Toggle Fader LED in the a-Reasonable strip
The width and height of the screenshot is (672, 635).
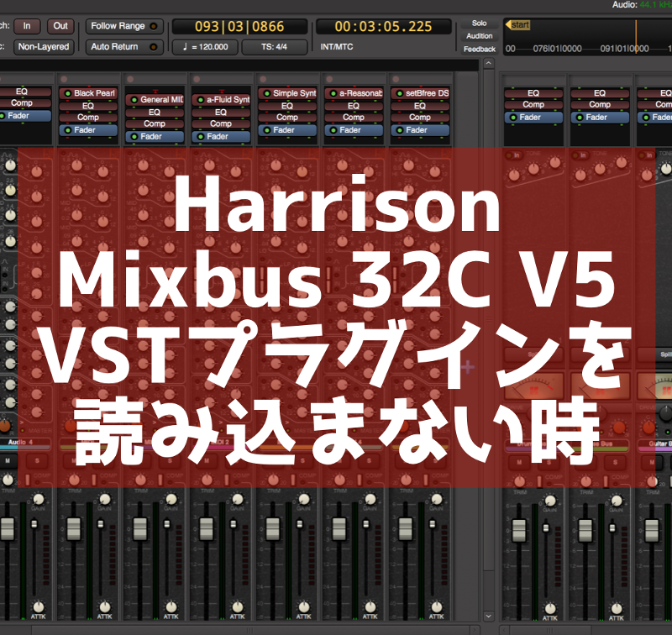coord(333,130)
